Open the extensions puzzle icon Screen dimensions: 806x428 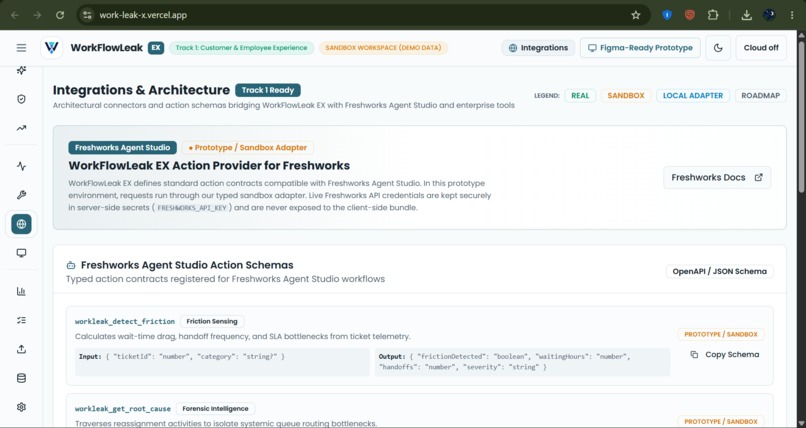tap(713, 15)
